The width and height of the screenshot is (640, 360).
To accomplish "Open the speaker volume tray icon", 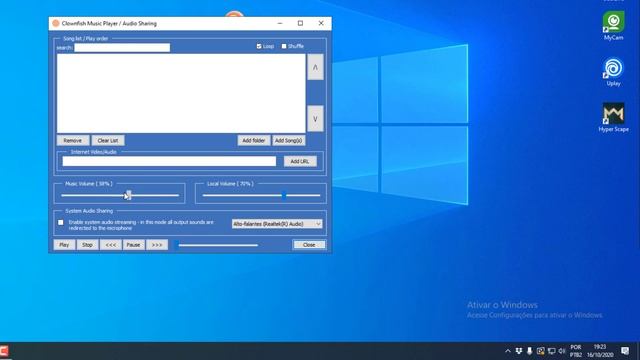I will [562, 351].
